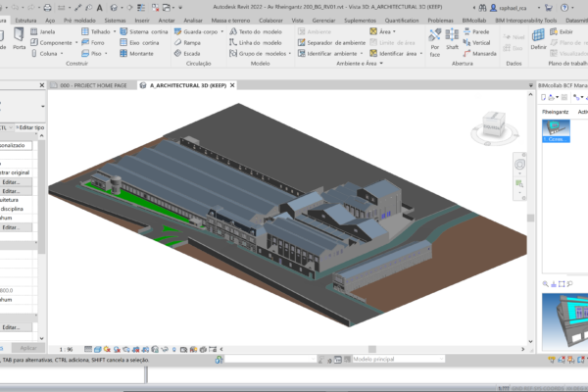Screen dimensions: 588x392
Task: Select Texto do modelo tool
Action: pos(256,32)
